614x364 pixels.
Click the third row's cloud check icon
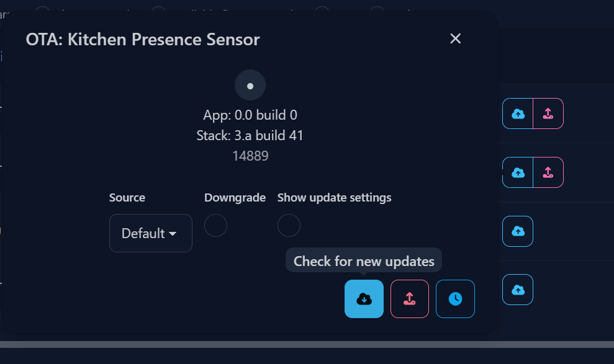tap(518, 231)
